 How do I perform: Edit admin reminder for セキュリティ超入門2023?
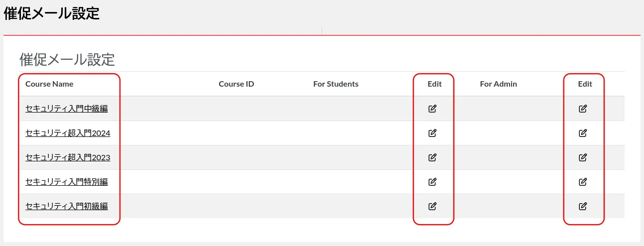click(x=583, y=157)
